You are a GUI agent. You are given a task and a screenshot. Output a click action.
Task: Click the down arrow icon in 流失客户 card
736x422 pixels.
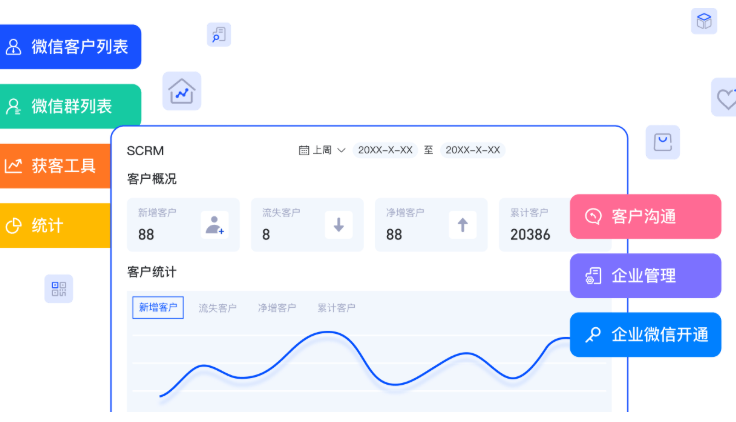click(339, 225)
